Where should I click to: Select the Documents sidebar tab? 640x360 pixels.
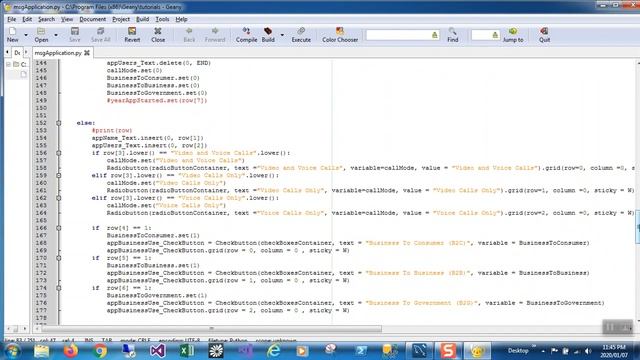(x=17, y=53)
